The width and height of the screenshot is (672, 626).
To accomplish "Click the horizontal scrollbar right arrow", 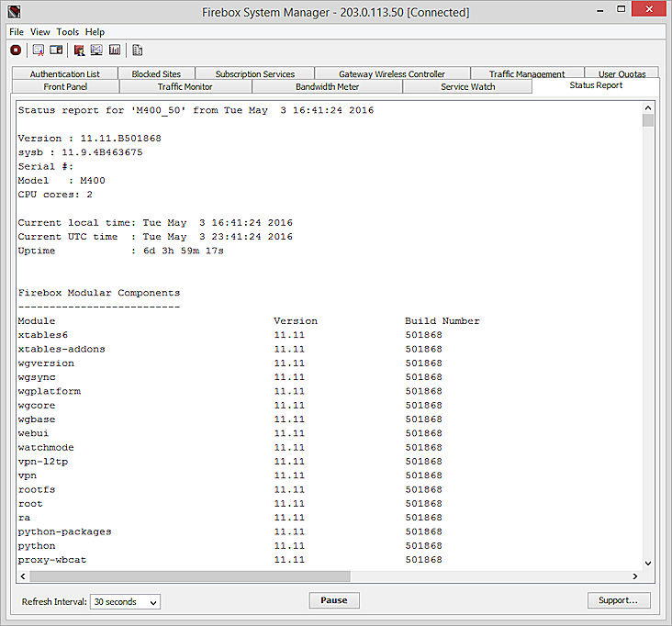I will tap(634, 576).
